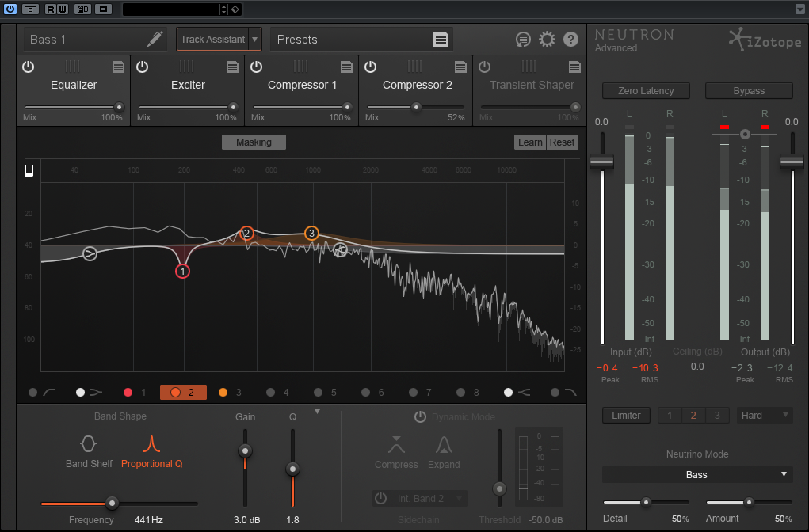Select the low shelf node on curve
The height and width of the screenshot is (532, 809).
tap(90, 253)
